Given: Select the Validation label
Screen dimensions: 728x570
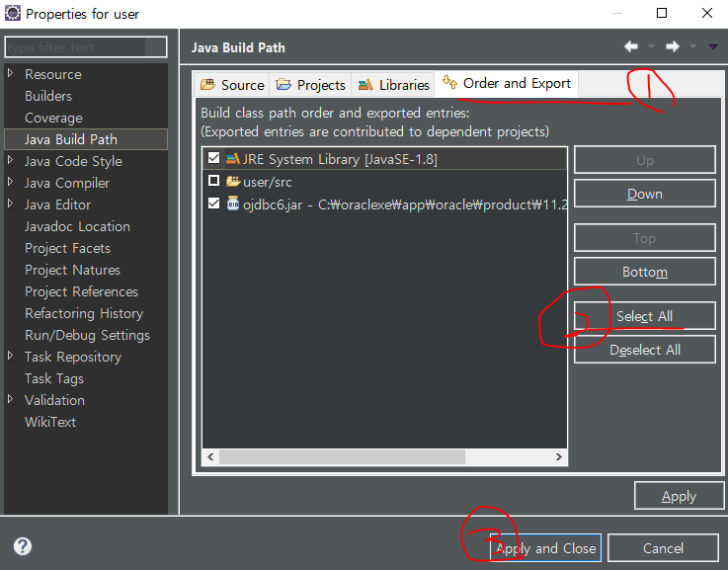Looking at the screenshot, I should (54, 400).
